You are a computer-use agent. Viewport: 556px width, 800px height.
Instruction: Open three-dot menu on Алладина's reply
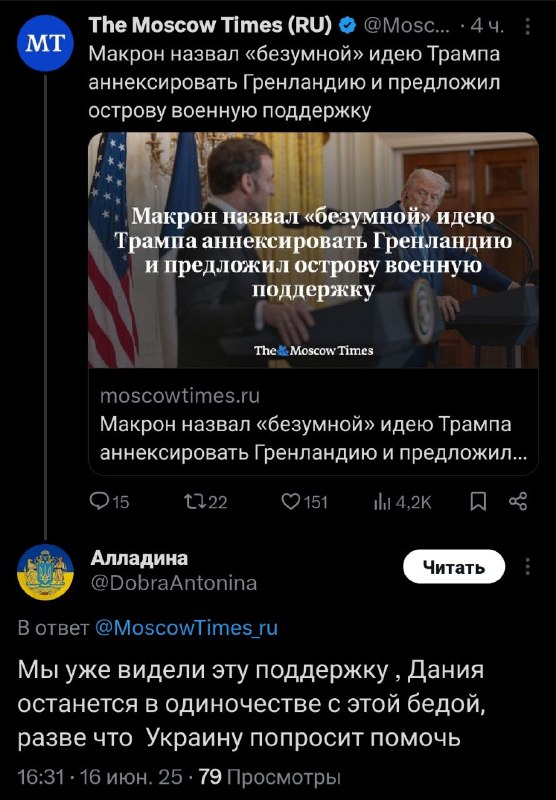pos(527,567)
